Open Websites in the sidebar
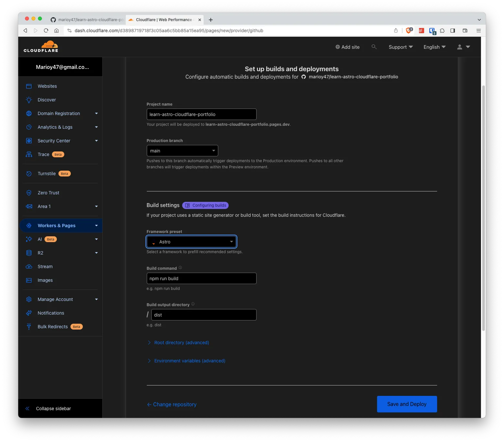Screen dimensions: 504x442 (47, 86)
